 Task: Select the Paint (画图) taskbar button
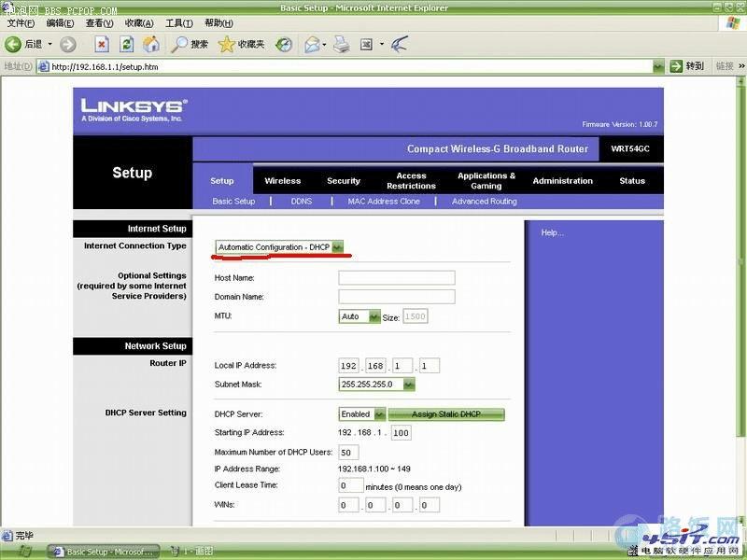coord(192,552)
